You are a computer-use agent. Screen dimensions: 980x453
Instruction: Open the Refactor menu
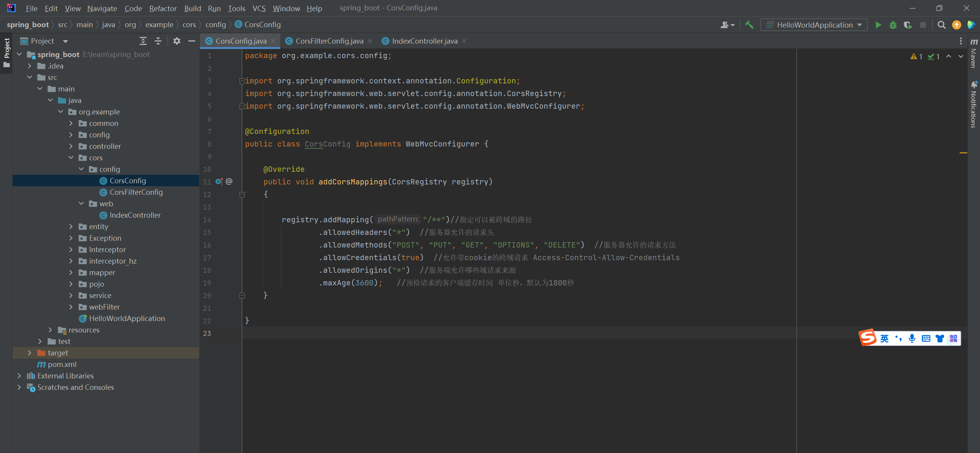163,8
